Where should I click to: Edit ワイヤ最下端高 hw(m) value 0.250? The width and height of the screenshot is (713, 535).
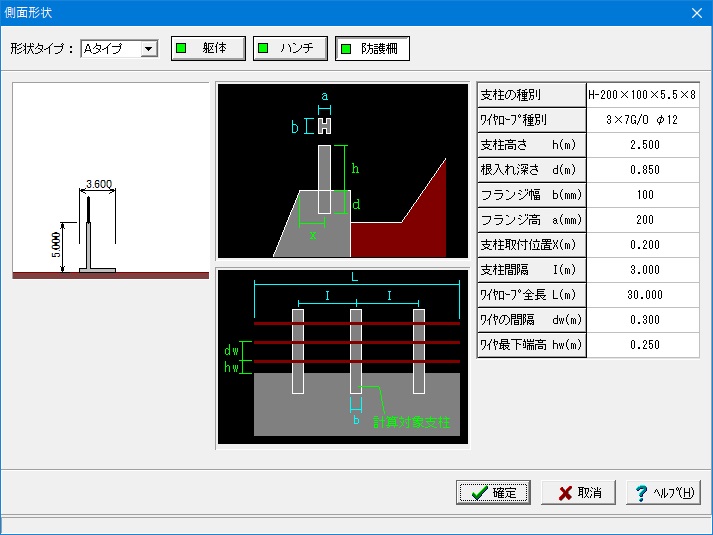(x=643, y=345)
